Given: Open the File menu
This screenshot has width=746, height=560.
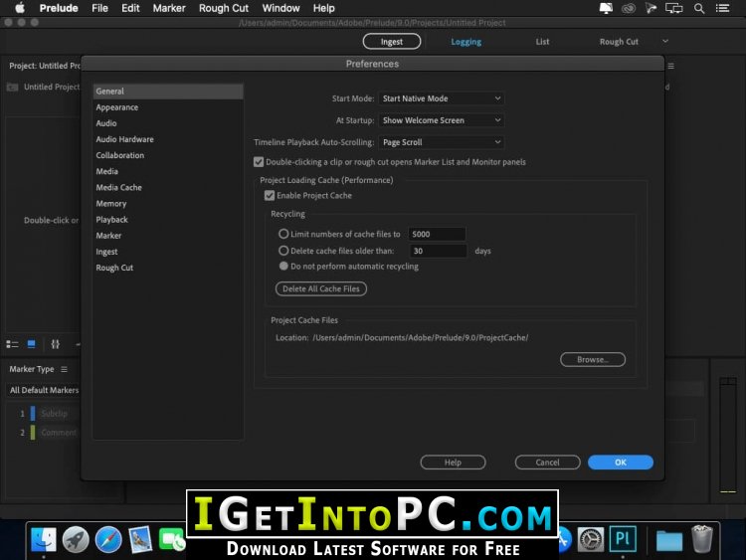Looking at the screenshot, I should click(99, 8).
